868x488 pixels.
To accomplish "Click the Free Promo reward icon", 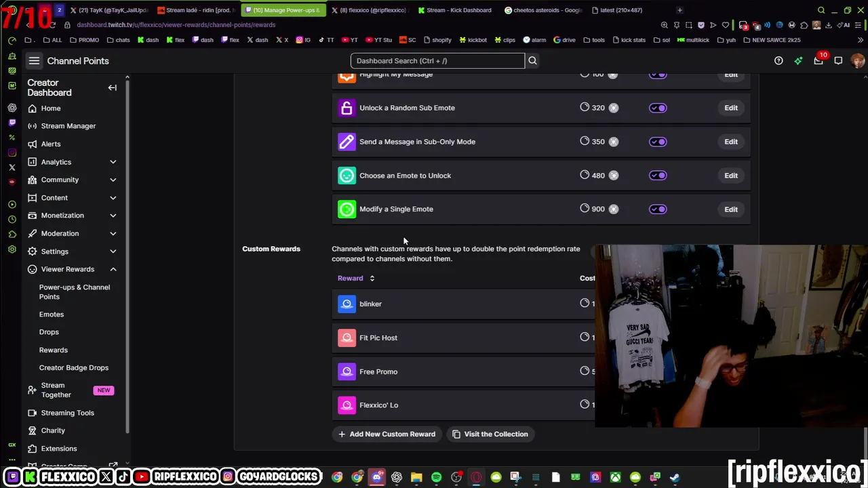I will click(347, 371).
